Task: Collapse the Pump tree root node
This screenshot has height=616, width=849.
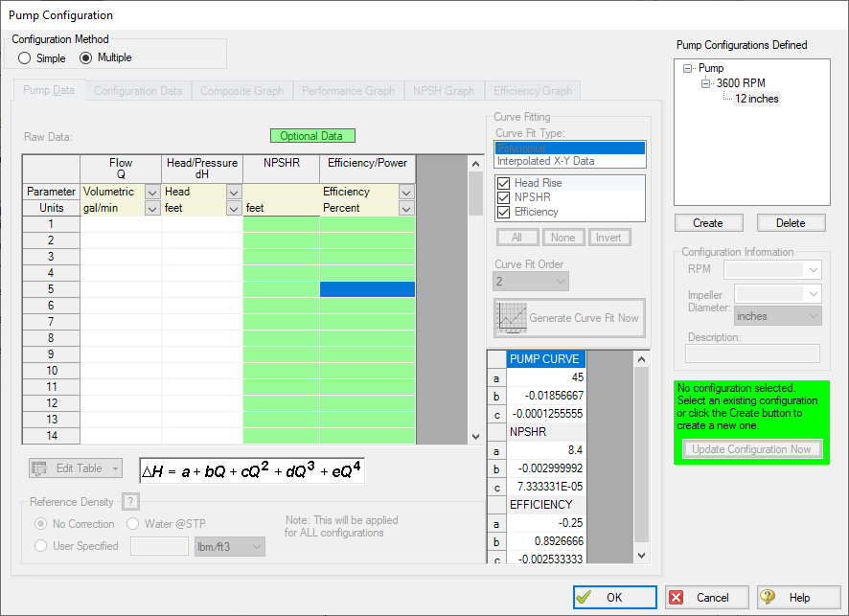Action: point(688,68)
